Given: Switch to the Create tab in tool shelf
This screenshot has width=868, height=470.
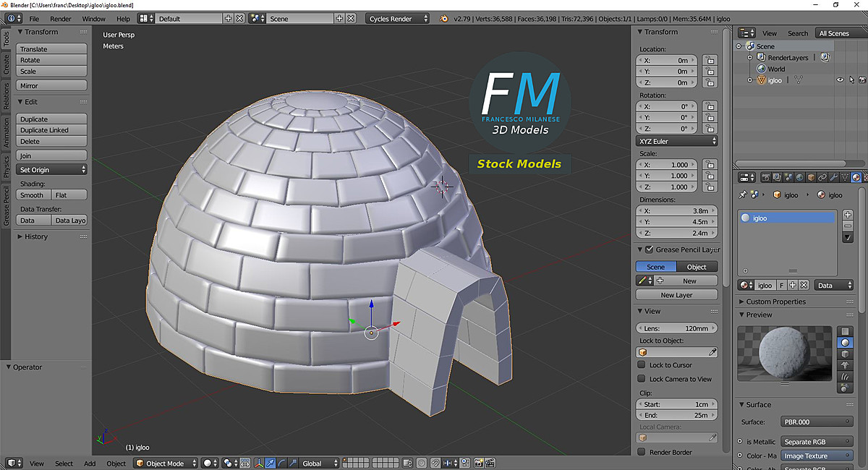Looking at the screenshot, I should click(6, 65).
